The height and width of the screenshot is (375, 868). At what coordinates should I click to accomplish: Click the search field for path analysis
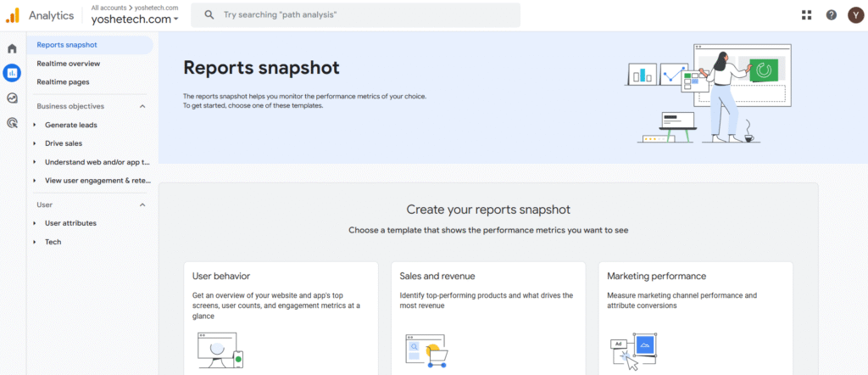pos(356,15)
